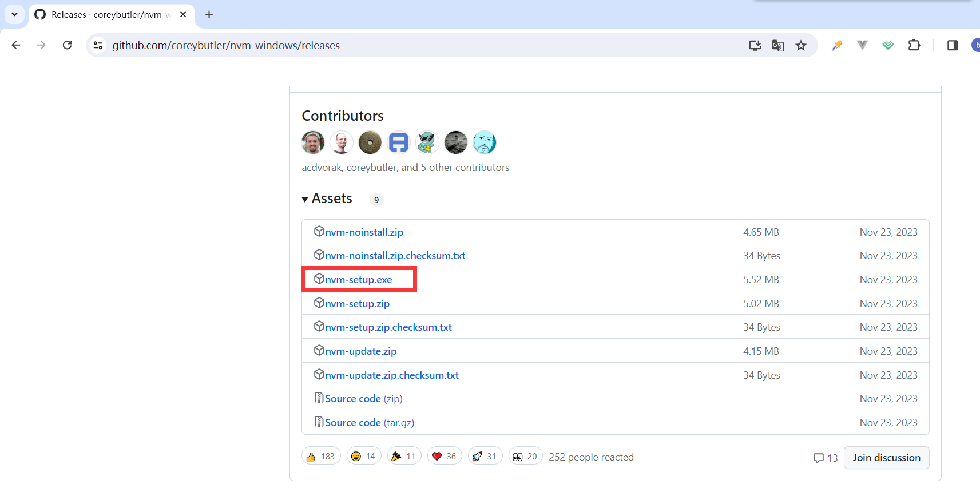
Task: Download nvm-noinstall.zip.checksum.txt
Action: coord(395,256)
